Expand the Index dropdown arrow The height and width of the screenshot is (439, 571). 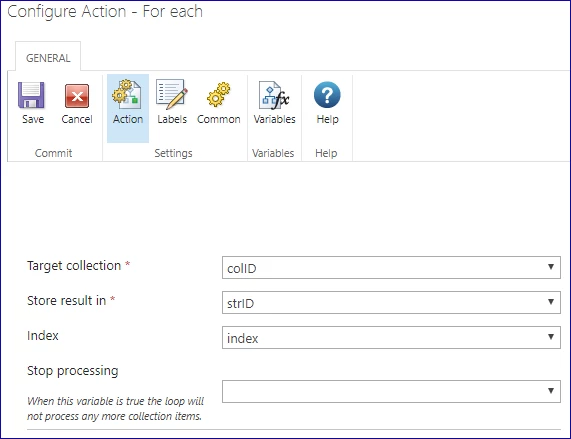551,337
